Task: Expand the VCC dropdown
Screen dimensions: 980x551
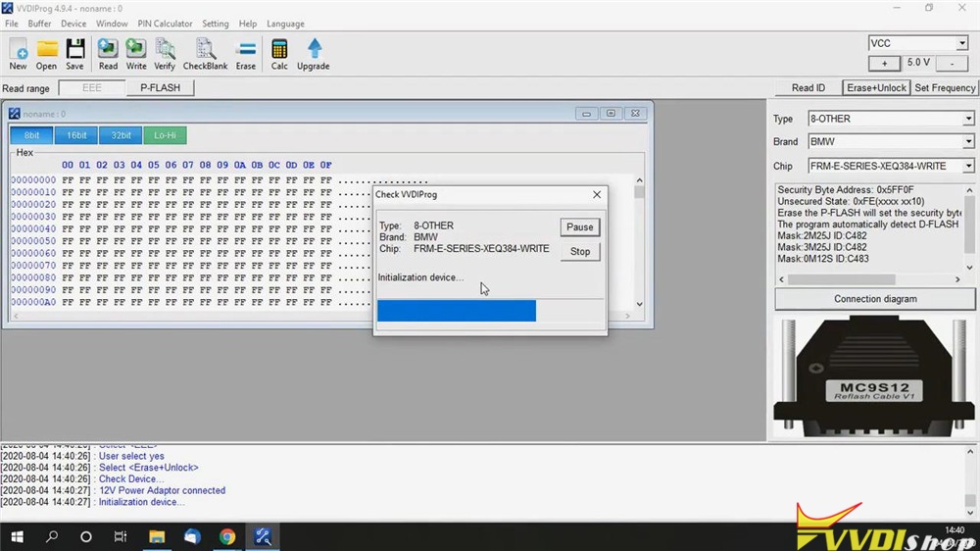Action: 962,43
